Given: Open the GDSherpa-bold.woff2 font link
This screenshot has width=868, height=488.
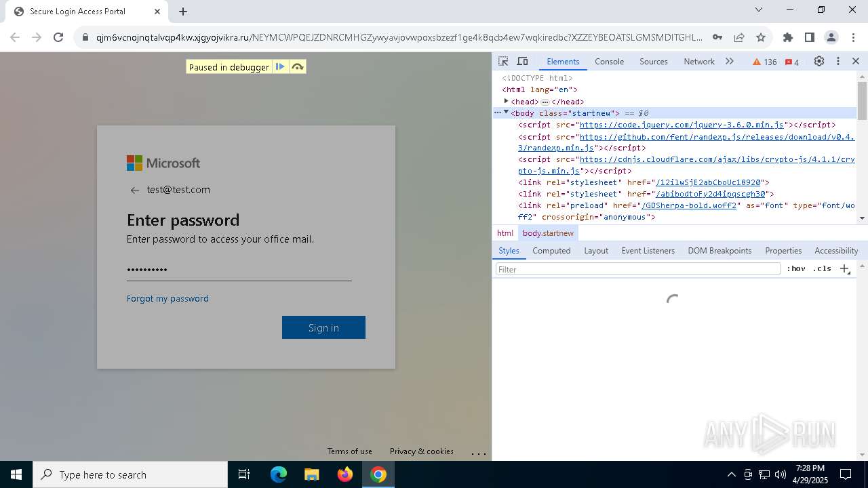Looking at the screenshot, I should pyautogui.click(x=689, y=205).
